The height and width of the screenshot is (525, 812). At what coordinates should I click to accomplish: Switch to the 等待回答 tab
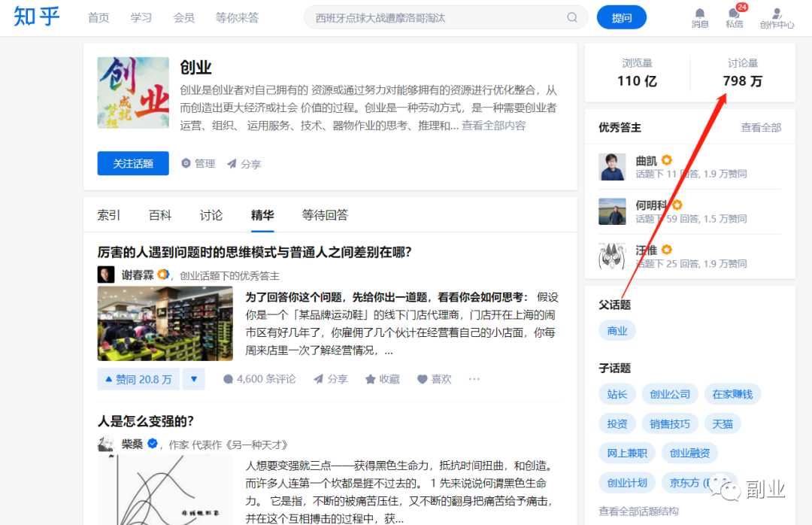325,215
